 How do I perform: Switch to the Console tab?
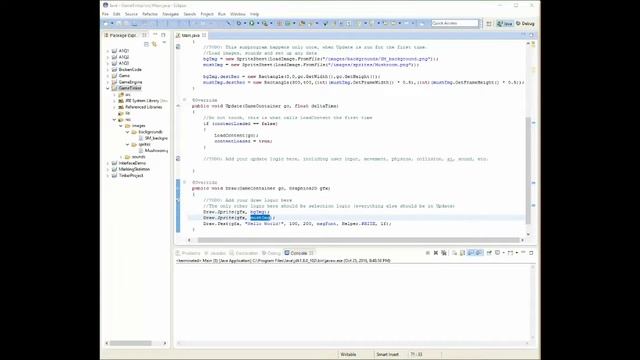tap(299, 253)
